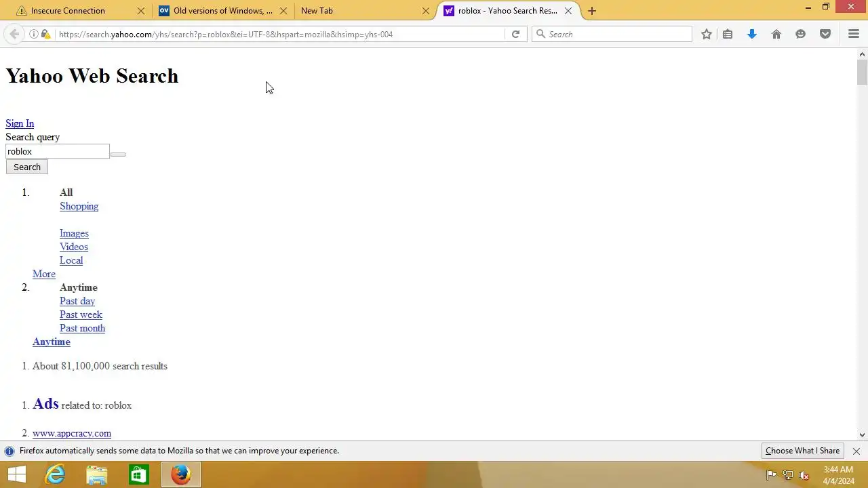The image size is (868, 488).
Task: Open the Local results link
Action: point(71,260)
